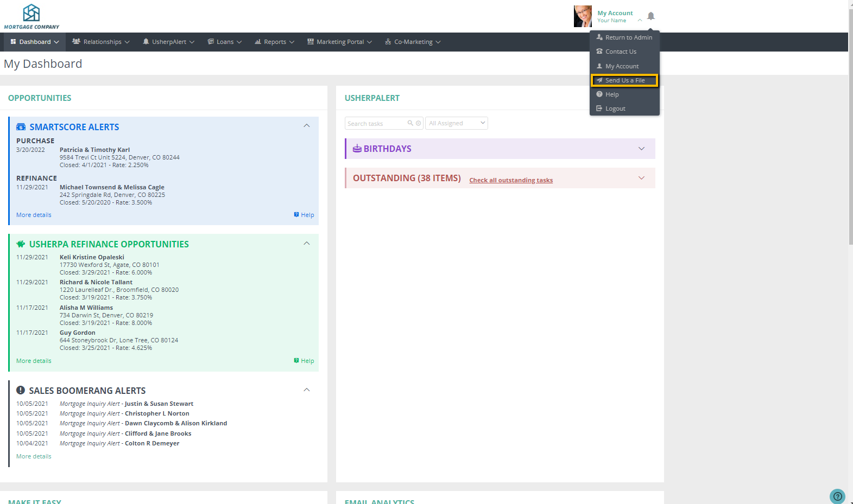The width and height of the screenshot is (853, 504).
Task: Choose Logout from the account menu
Action: [615, 109]
